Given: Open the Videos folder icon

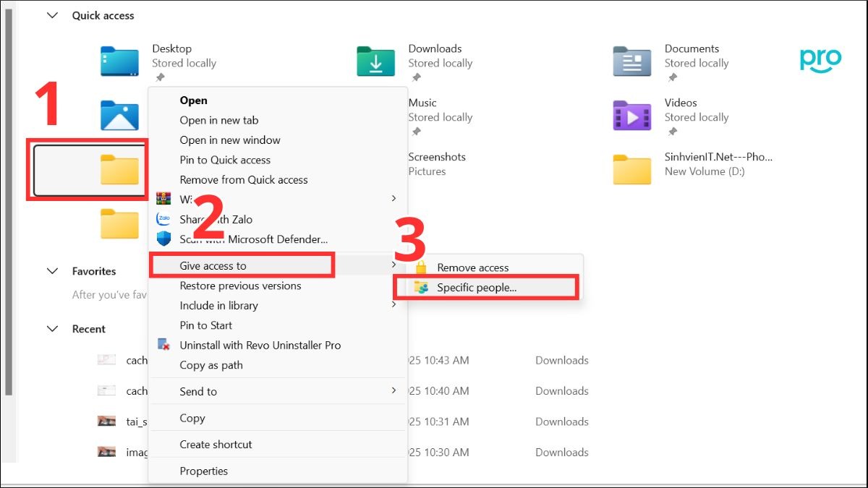Looking at the screenshot, I should pos(632,116).
